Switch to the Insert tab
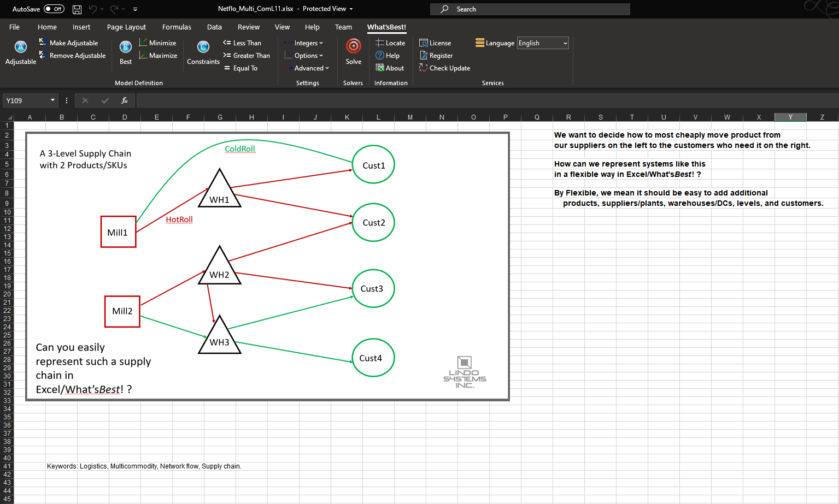The width and height of the screenshot is (839, 504). 81,27
